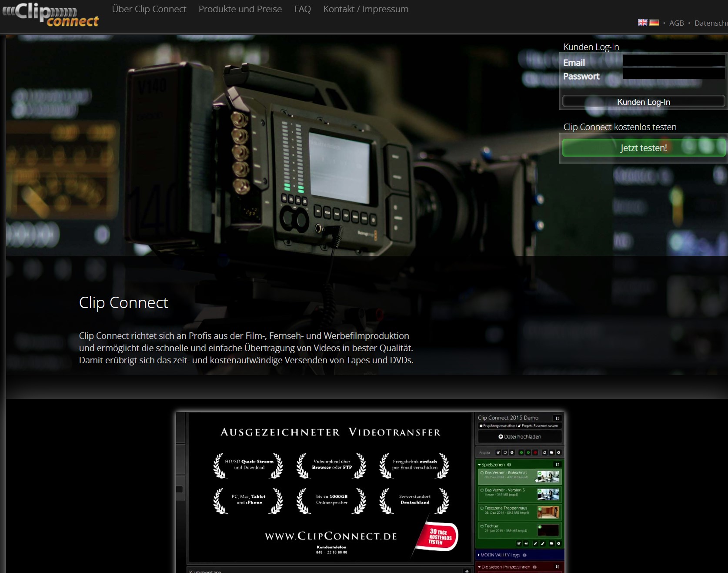
Task: Click the red dot icon in the Projekt row
Action: [535, 452]
